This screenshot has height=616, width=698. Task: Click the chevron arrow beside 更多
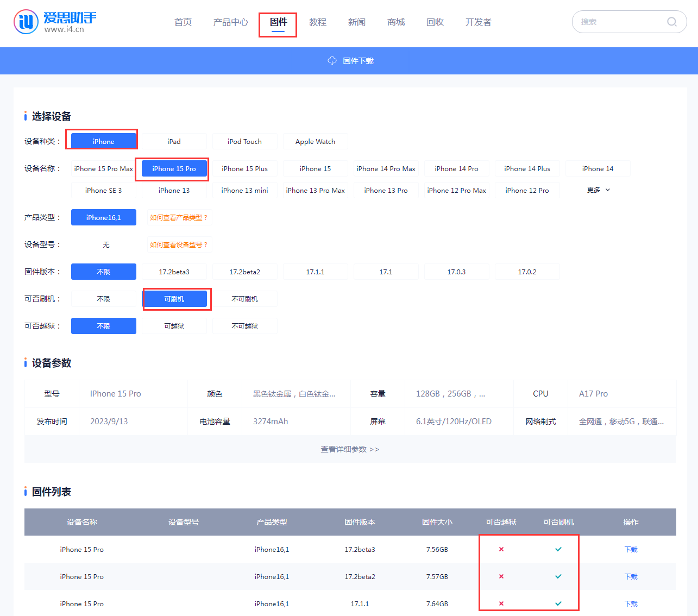(x=608, y=190)
